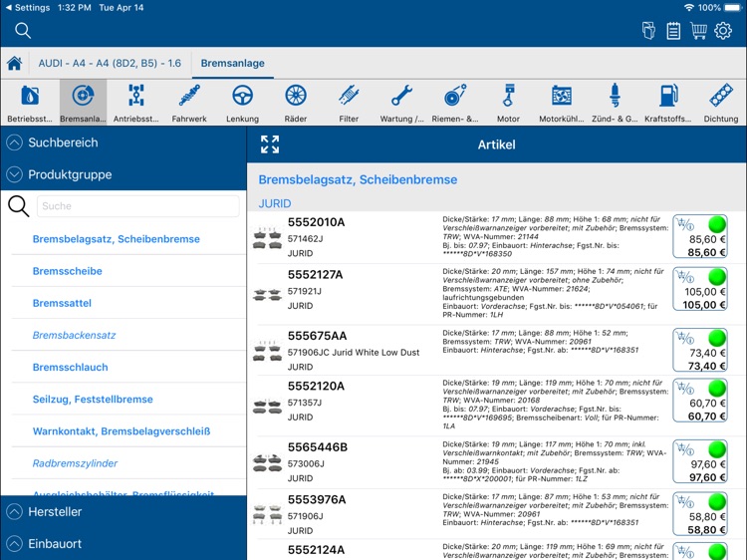Open article 5552127A
The height and width of the screenshot is (560, 747).
coord(316,274)
